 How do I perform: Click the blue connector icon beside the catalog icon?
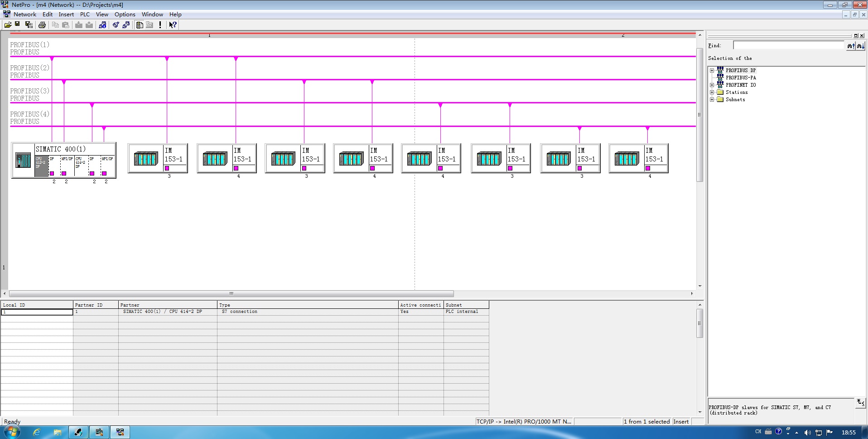click(126, 25)
